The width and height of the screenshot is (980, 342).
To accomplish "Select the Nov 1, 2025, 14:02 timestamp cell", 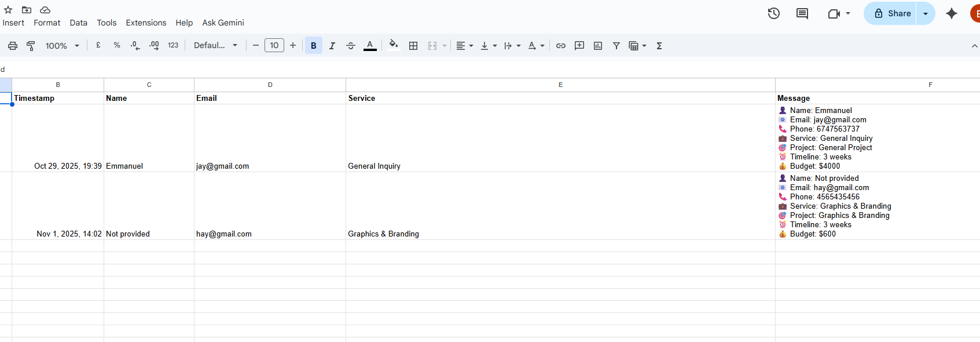I will coord(58,206).
